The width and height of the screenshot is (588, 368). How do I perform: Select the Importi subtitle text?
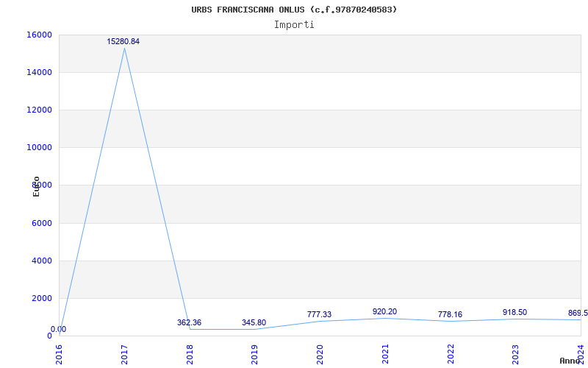click(x=294, y=25)
